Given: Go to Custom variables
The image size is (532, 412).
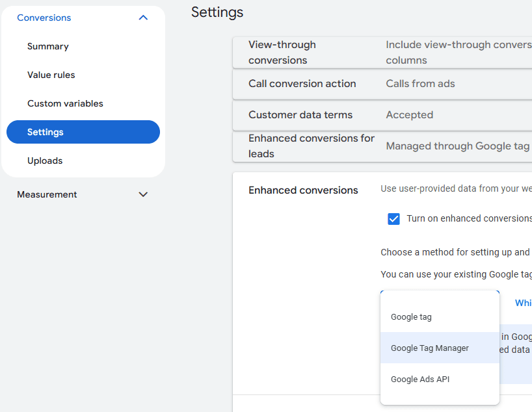Looking at the screenshot, I should [65, 103].
